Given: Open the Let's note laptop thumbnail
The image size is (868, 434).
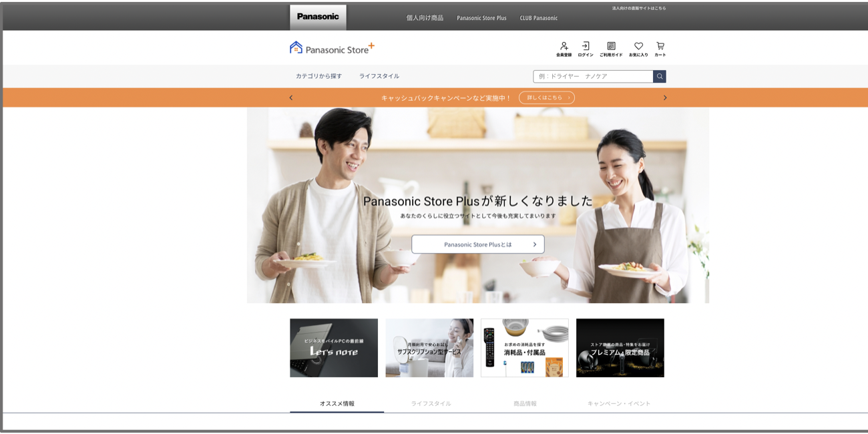Looking at the screenshot, I should pos(334,348).
